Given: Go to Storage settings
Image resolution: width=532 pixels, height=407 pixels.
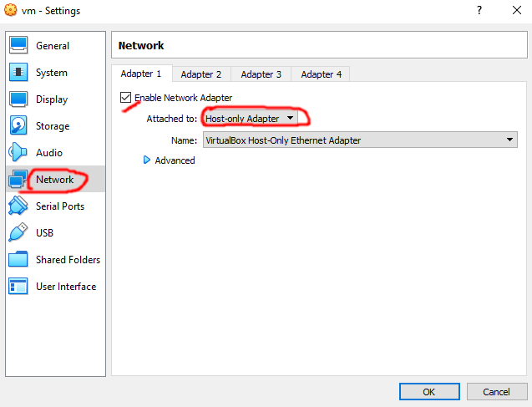Looking at the screenshot, I should (56, 126).
